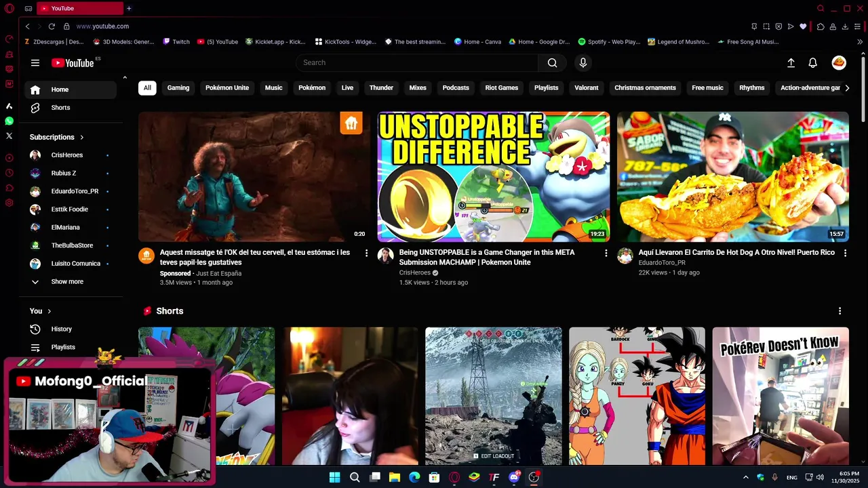Go to Home in sidebar
Image resolution: width=868 pixels, height=488 pixels.
pos(71,89)
